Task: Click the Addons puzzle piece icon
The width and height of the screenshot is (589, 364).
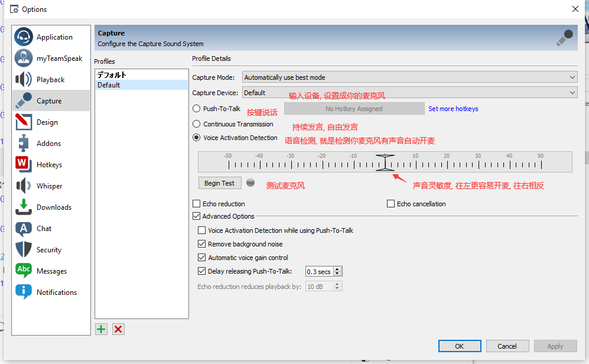Action: [x=23, y=143]
